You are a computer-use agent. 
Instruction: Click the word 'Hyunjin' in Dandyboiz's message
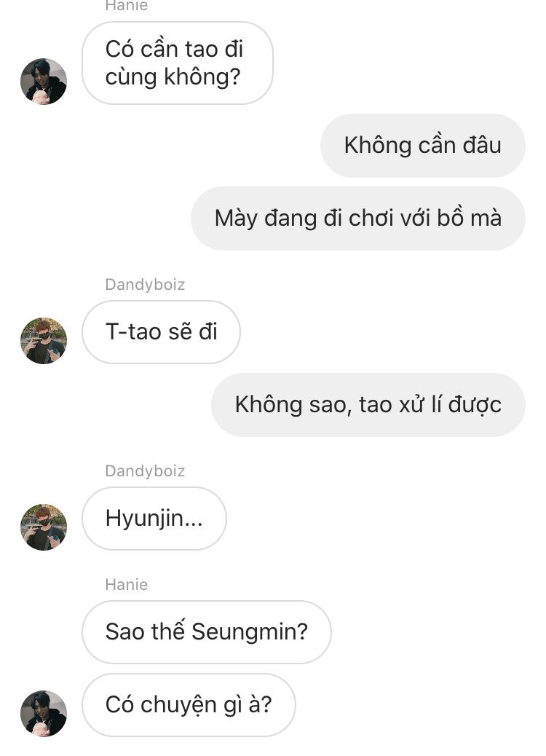(x=145, y=519)
